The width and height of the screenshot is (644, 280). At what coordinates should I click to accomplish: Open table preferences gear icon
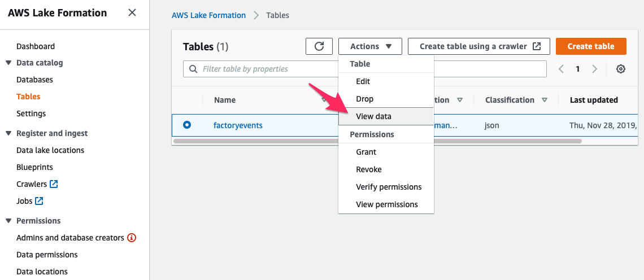(621, 69)
